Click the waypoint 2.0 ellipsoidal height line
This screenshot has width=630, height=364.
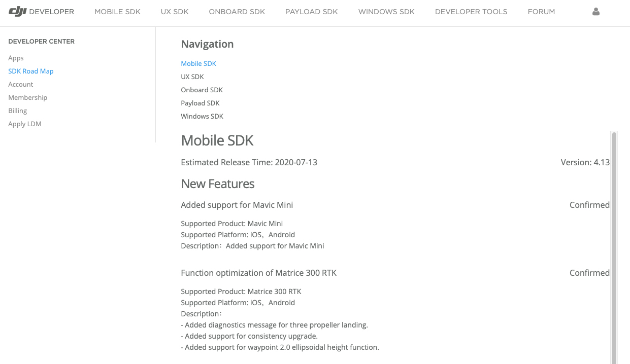pos(280,347)
